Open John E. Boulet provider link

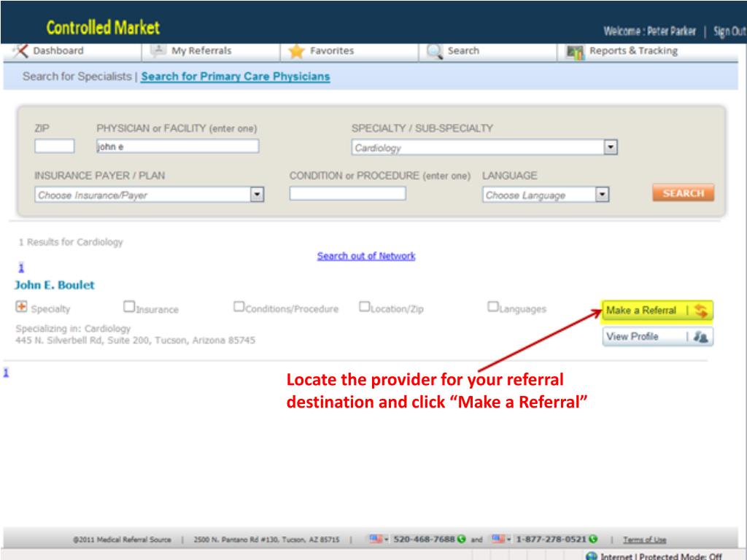(x=54, y=285)
